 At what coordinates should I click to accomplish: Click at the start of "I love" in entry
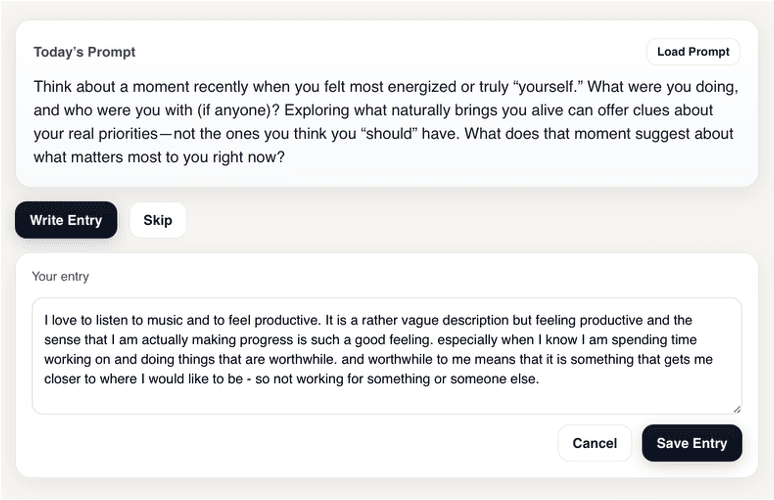(x=45, y=320)
